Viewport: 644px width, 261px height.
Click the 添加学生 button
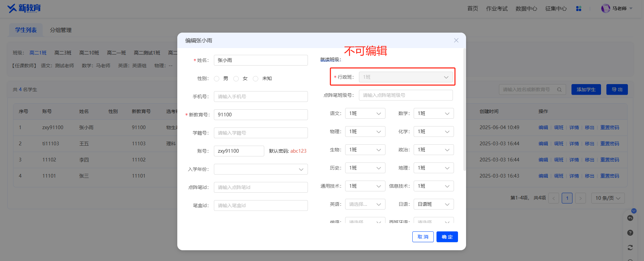pos(586,89)
